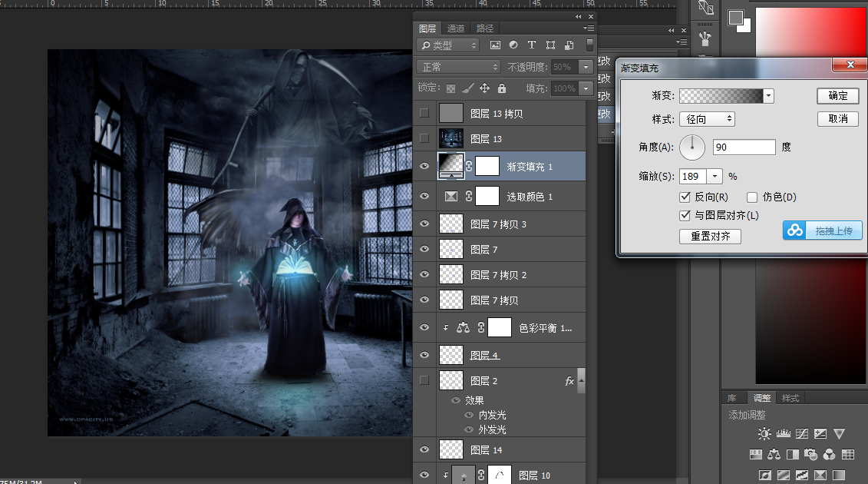The width and height of the screenshot is (868, 484).
Task: Add a Channel Mixer adjustment
Action: (830, 455)
